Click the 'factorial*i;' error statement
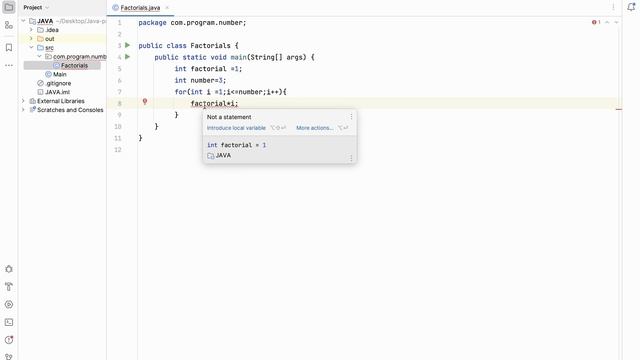This screenshot has height=360, width=640. pyautogui.click(x=214, y=104)
